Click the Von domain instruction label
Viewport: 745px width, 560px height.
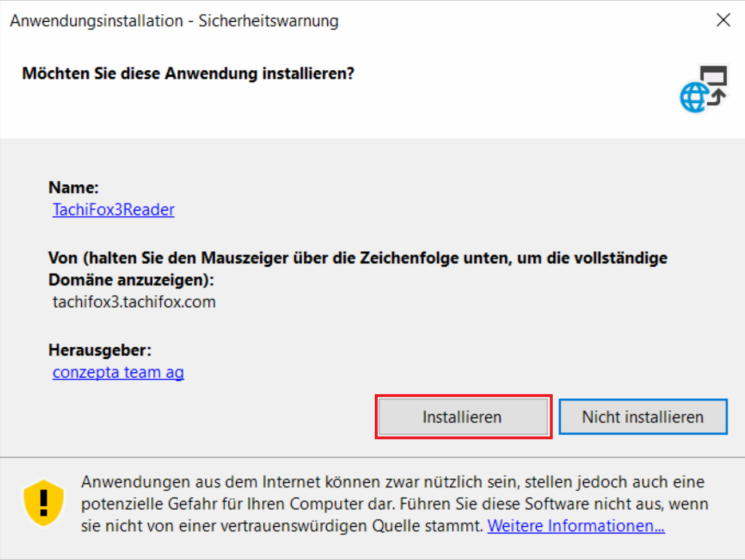click(x=358, y=258)
